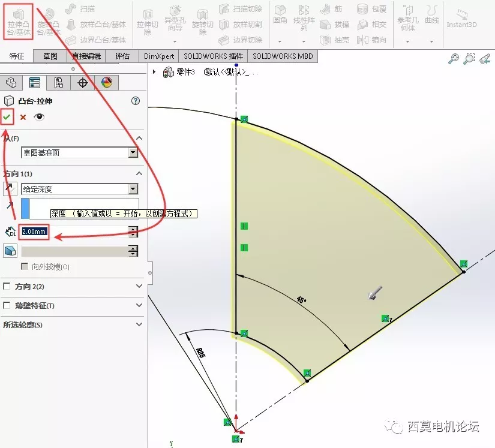Expand the Direction 2 section chevron

(x=139, y=286)
